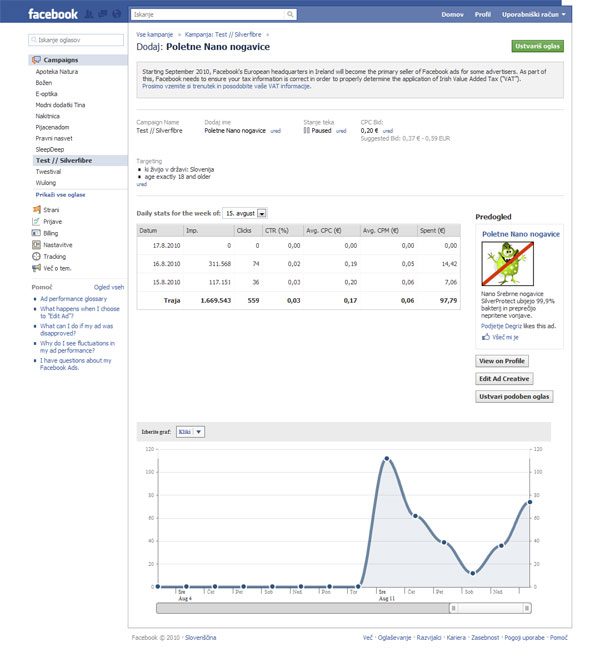600x662 pixels.
Task: Sort by Clicks column header
Action: point(248,231)
